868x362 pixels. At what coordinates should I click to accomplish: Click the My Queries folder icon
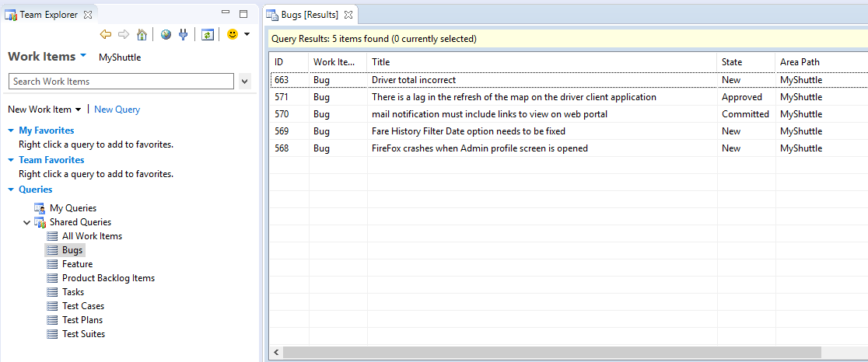[x=40, y=208]
